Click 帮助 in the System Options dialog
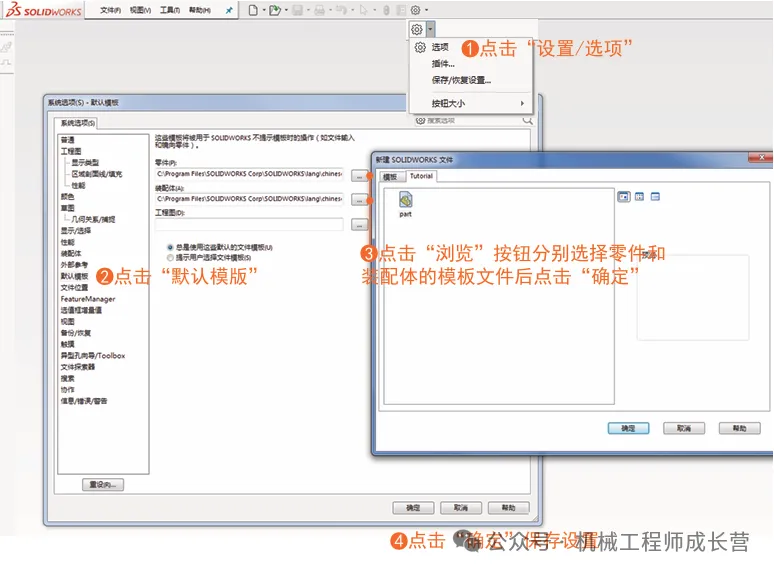This screenshot has width=774, height=572. pos(508,508)
